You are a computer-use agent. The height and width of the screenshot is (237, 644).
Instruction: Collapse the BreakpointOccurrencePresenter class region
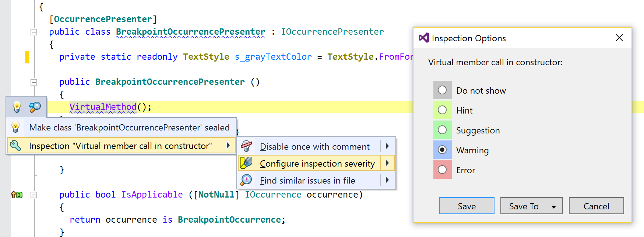click(x=34, y=32)
